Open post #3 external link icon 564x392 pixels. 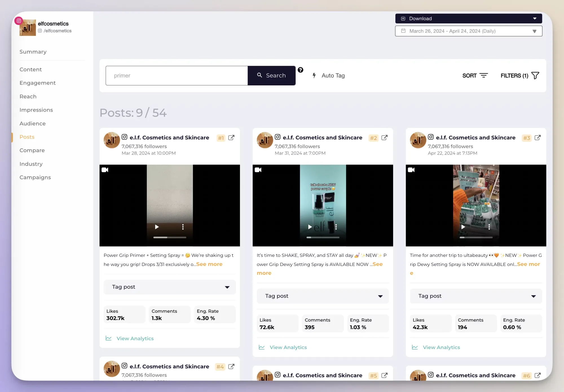pos(537,138)
